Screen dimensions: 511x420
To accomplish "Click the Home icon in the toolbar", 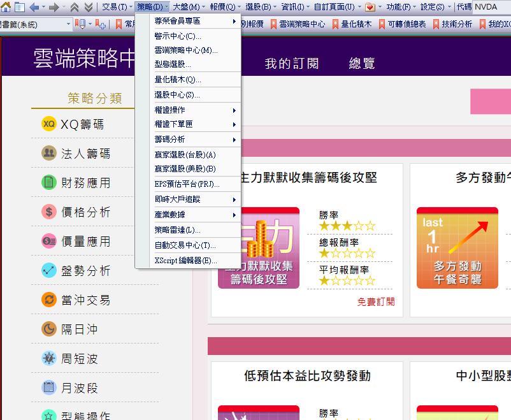I will 6,7.
